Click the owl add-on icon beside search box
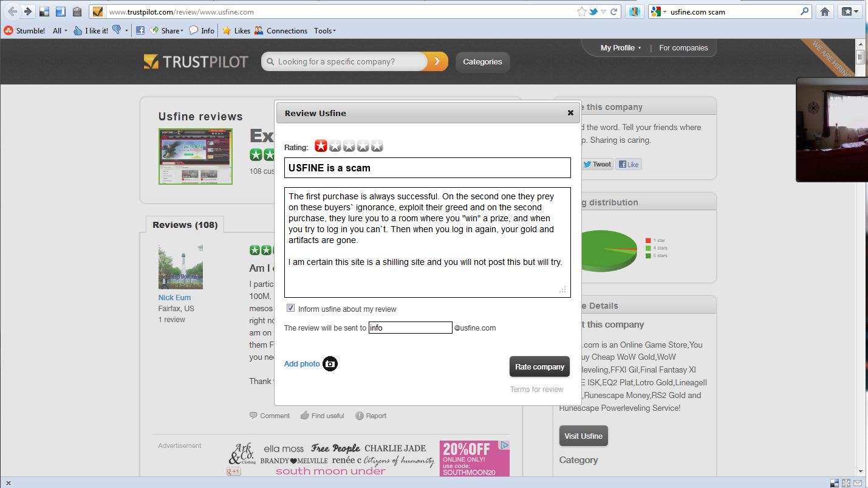868x488 pixels. coord(634,12)
